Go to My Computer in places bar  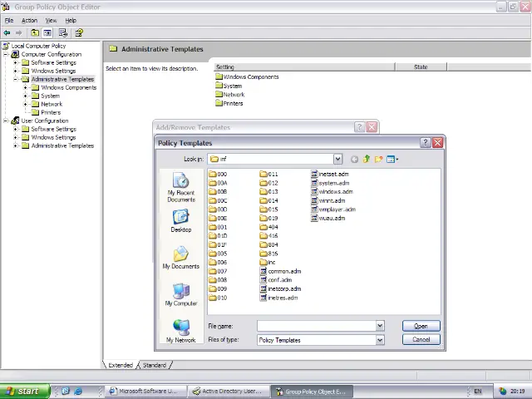181,294
